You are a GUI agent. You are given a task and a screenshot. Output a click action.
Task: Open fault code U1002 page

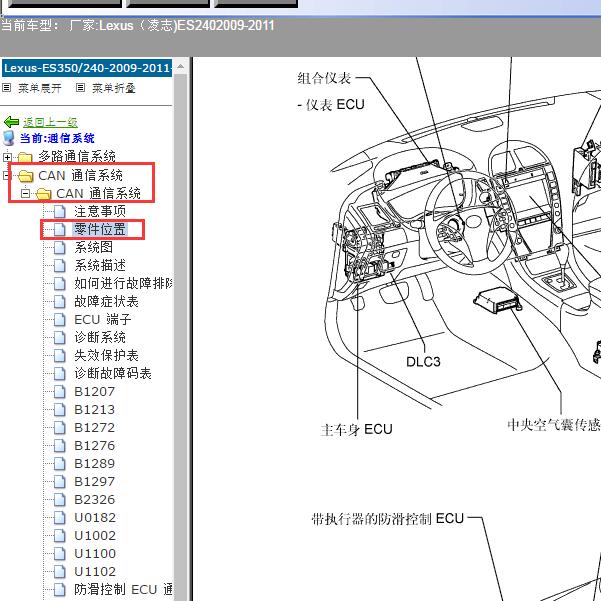pos(95,535)
